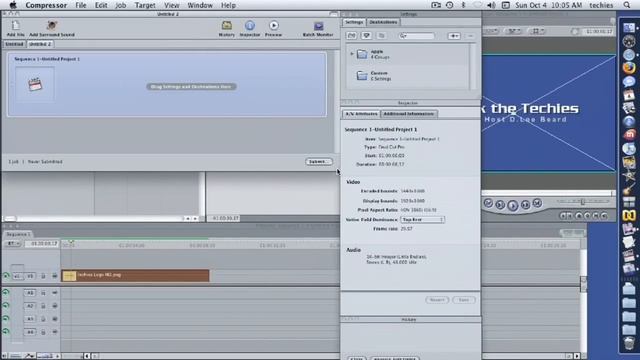Select the brown logo clip on V1
640x360 pixels.
click(135, 276)
